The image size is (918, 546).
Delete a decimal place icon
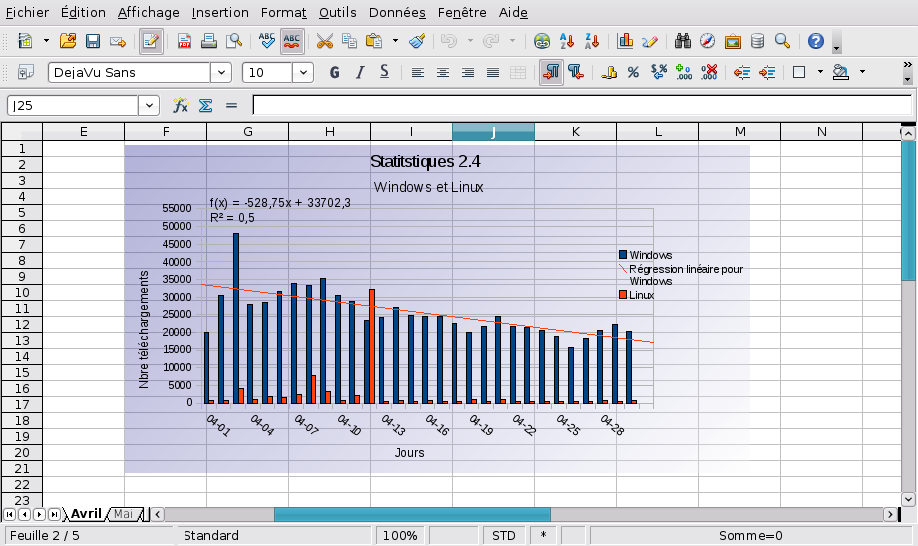click(x=708, y=72)
